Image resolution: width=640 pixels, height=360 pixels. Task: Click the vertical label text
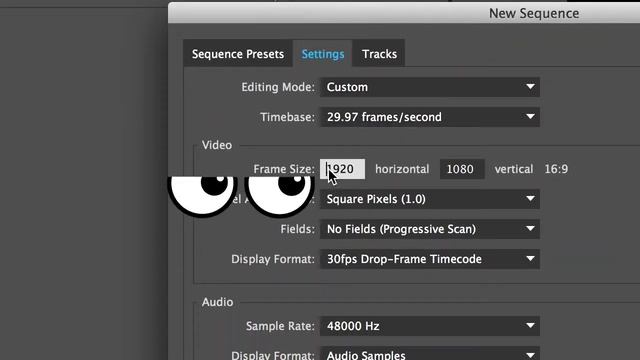514,169
